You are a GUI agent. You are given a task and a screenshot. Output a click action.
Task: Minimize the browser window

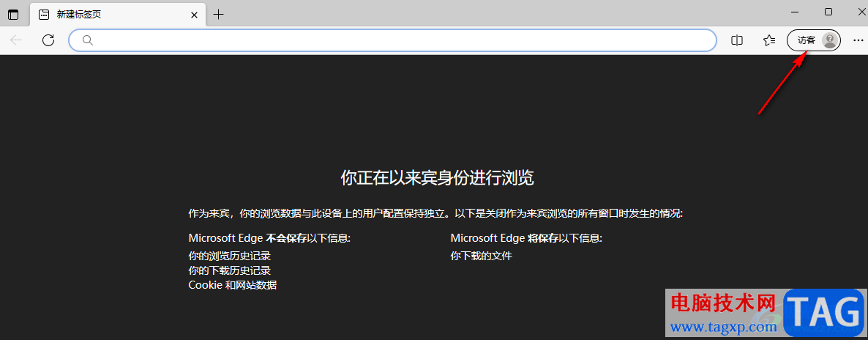pyautogui.click(x=796, y=12)
